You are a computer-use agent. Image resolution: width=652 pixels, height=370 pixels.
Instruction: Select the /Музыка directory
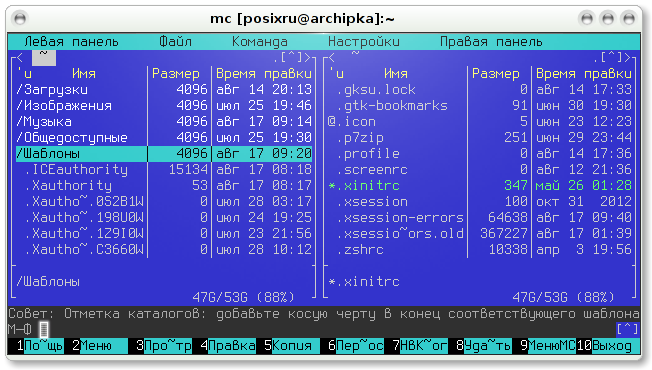(164, 121)
